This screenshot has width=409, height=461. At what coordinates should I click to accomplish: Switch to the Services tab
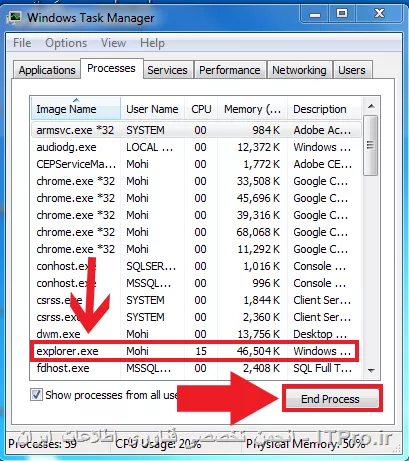[x=167, y=70]
